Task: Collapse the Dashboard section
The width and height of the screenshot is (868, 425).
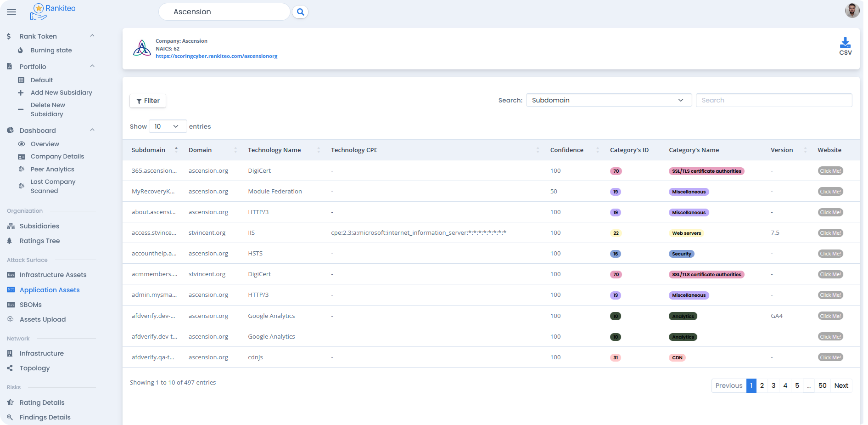Action: pyautogui.click(x=92, y=130)
